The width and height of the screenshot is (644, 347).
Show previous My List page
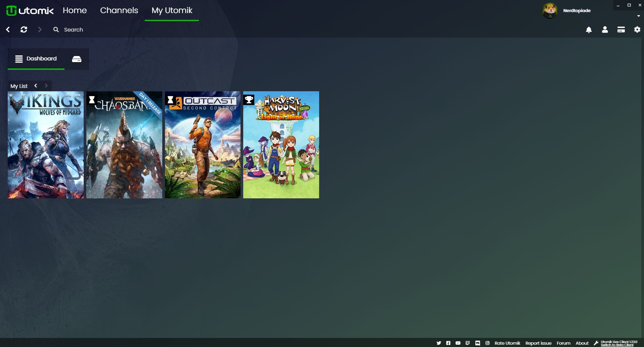[x=36, y=86]
